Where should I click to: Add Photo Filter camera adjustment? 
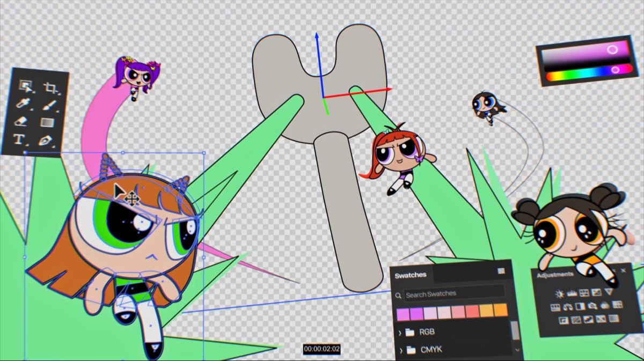pos(592,306)
